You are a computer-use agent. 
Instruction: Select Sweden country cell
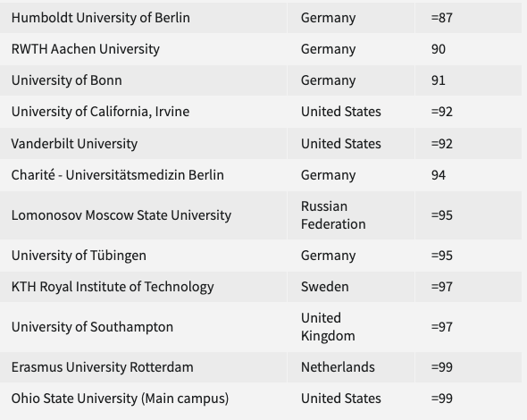pos(351,287)
